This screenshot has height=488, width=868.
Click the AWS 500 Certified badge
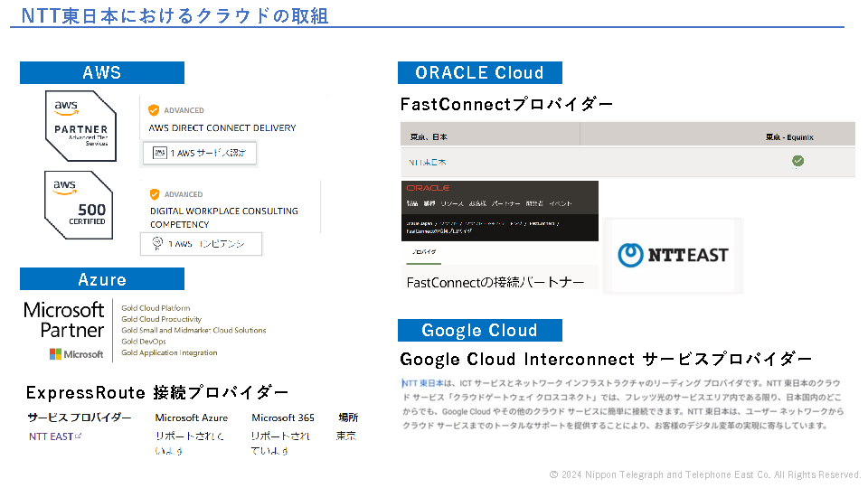point(79,204)
